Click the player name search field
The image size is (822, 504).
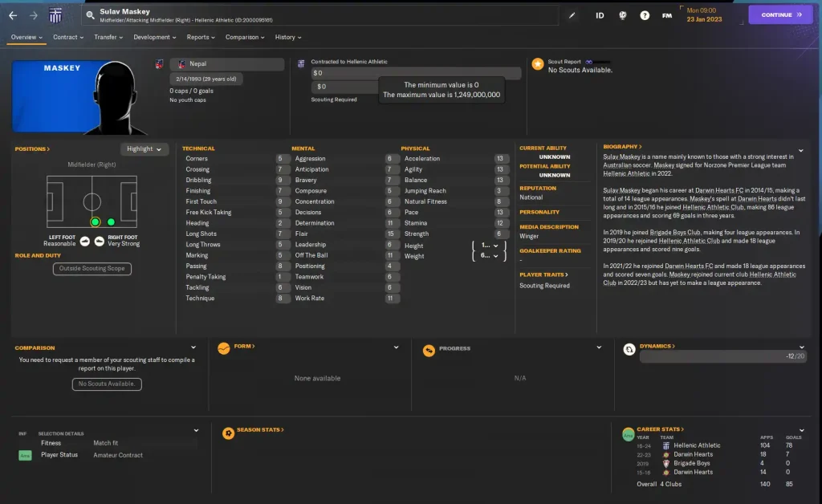(x=319, y=15)
